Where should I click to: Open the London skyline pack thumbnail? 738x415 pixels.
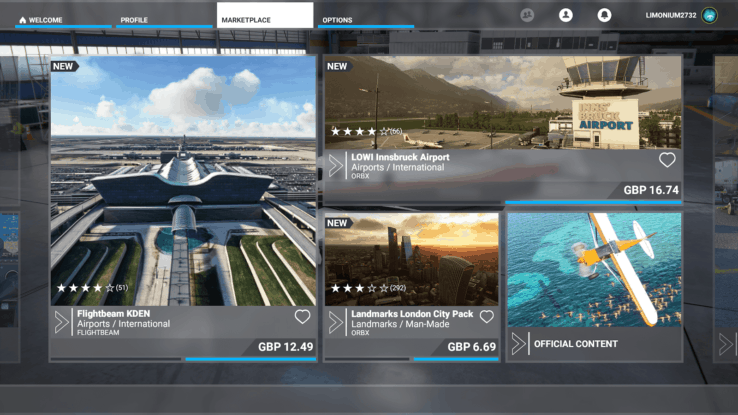coord(411,259)
